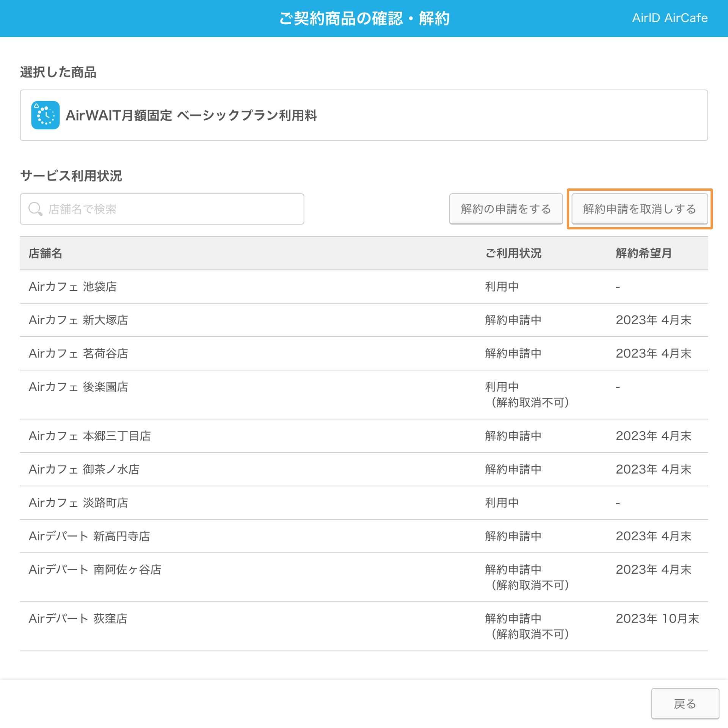The width and height of the screenshot is (728, 728).
Task: Click 新大塚店's 2023年 4月末 date
Action: tap(654, 320)
